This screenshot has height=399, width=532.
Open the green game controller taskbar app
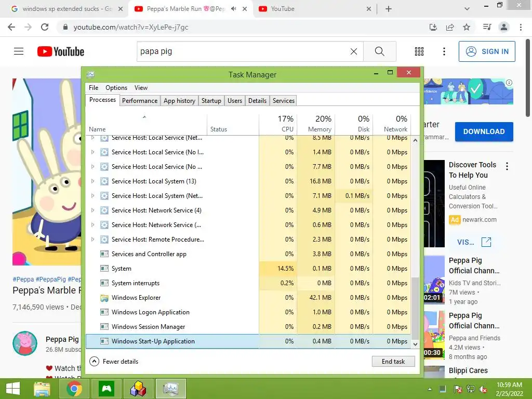[107, 389]
